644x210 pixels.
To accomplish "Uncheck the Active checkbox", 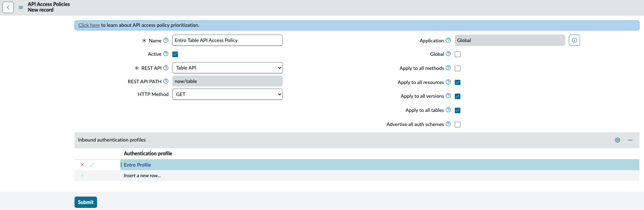I will [175, 54].
